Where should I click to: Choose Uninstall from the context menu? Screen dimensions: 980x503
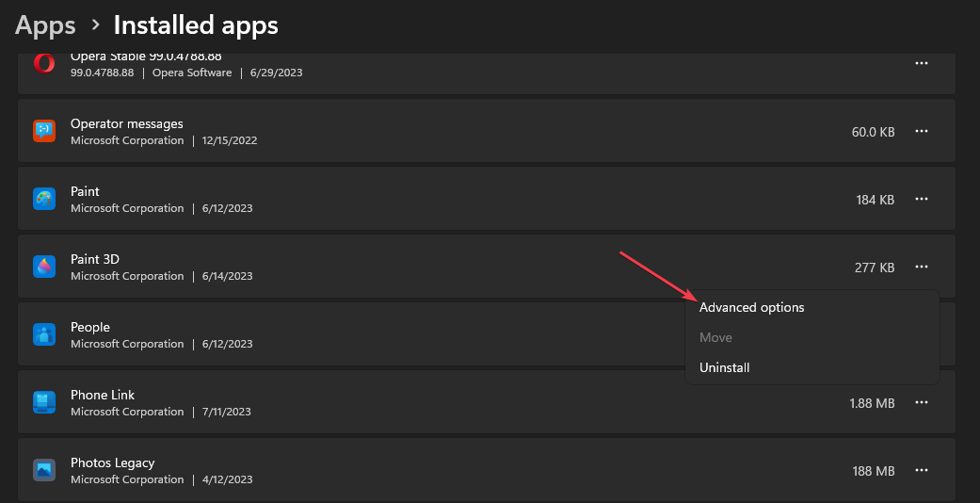(812, 368)
